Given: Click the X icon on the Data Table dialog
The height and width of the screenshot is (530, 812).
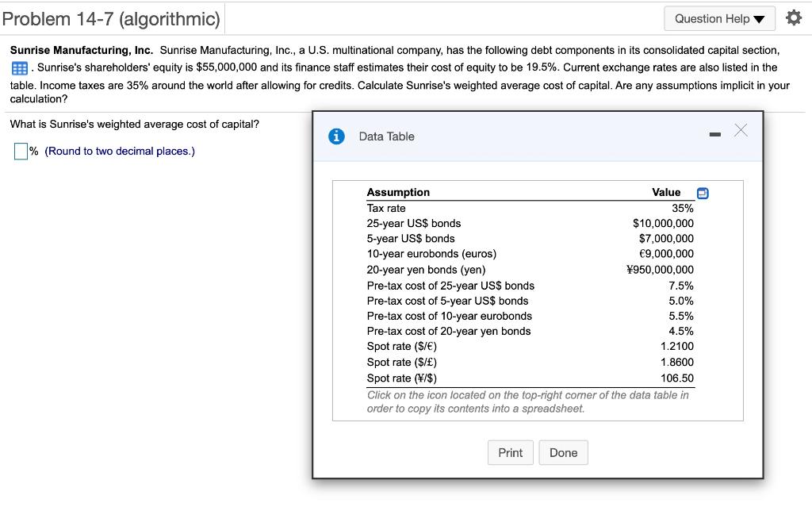Looking at the screenshot, I should [x=741, y=131].
